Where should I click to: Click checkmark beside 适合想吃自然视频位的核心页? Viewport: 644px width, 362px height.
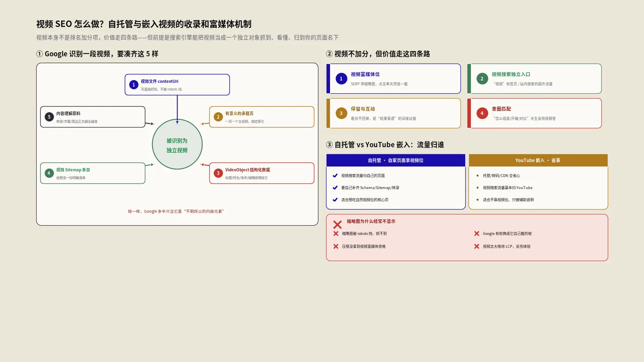pos(335,200)
